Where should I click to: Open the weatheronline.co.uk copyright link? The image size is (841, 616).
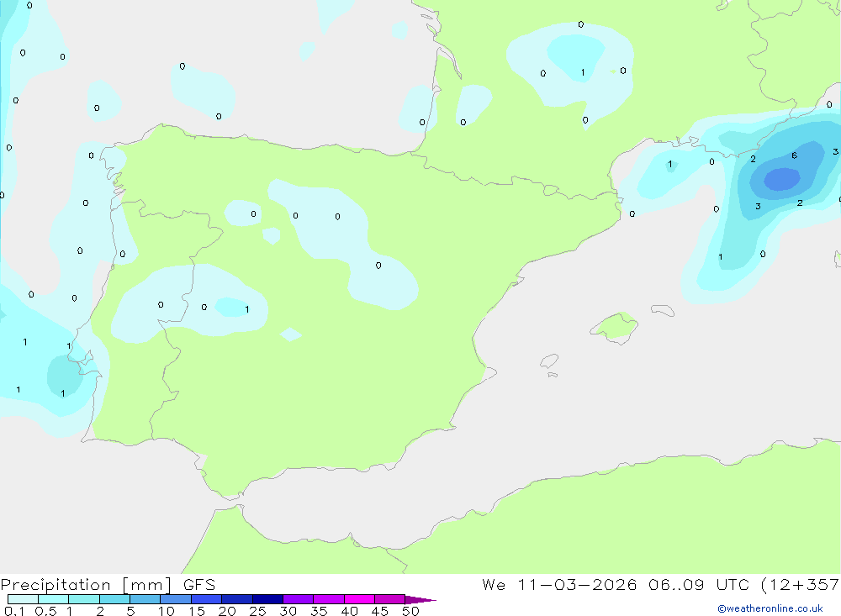[770, 608]
